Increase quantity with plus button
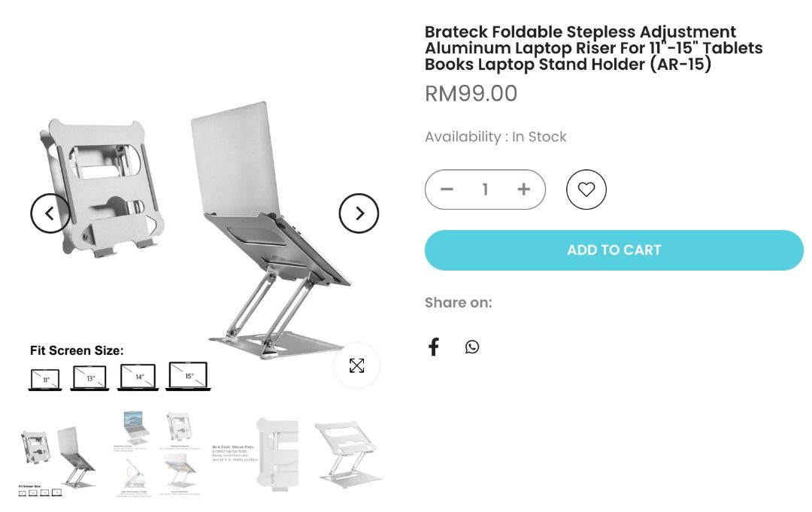Image resolution: width=812 pixels, height=512 pixels. 523,189
